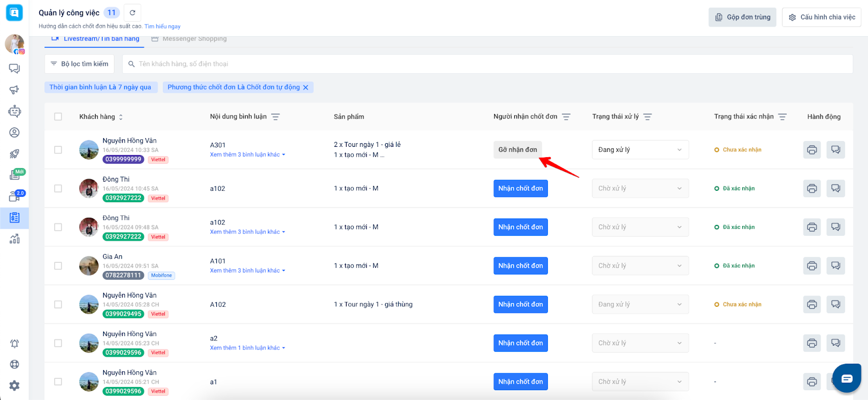Open the statistics chart icon in sidebar
The height and width of the screenshot is (400, 868).
point(15,238)
